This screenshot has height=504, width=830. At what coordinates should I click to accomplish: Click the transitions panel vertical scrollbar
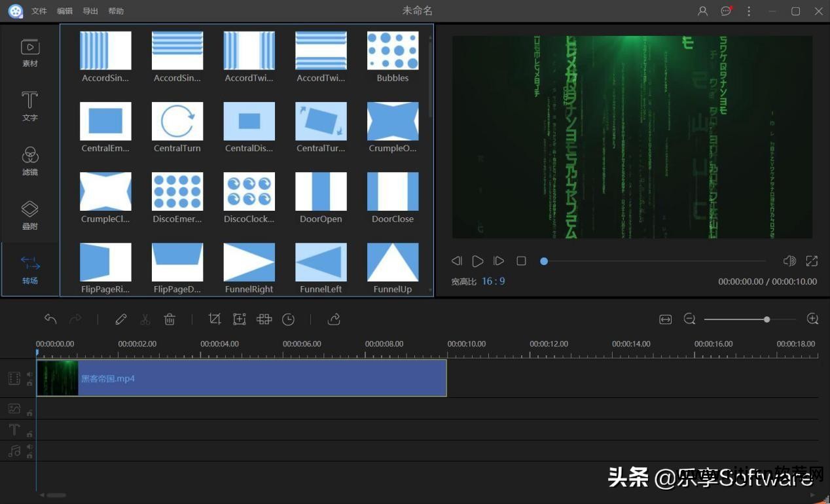coord(430,79)
